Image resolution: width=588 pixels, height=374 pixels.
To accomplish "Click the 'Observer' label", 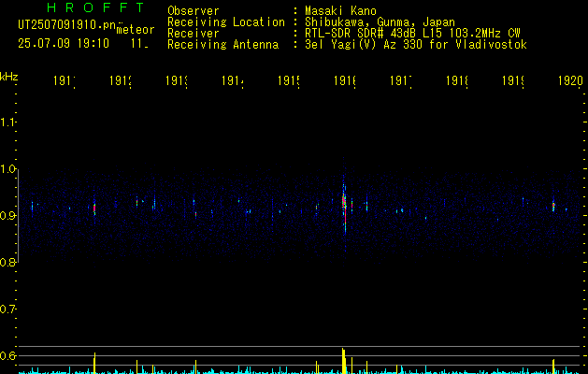I will click(x=194, y=11).
